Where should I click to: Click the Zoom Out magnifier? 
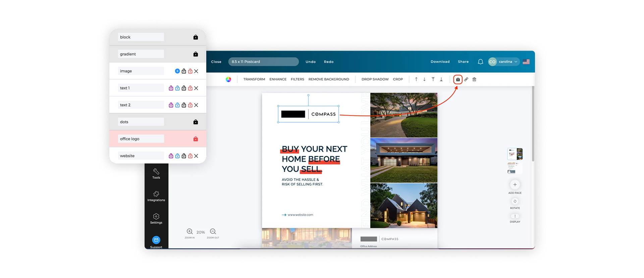tap(213, 231)
